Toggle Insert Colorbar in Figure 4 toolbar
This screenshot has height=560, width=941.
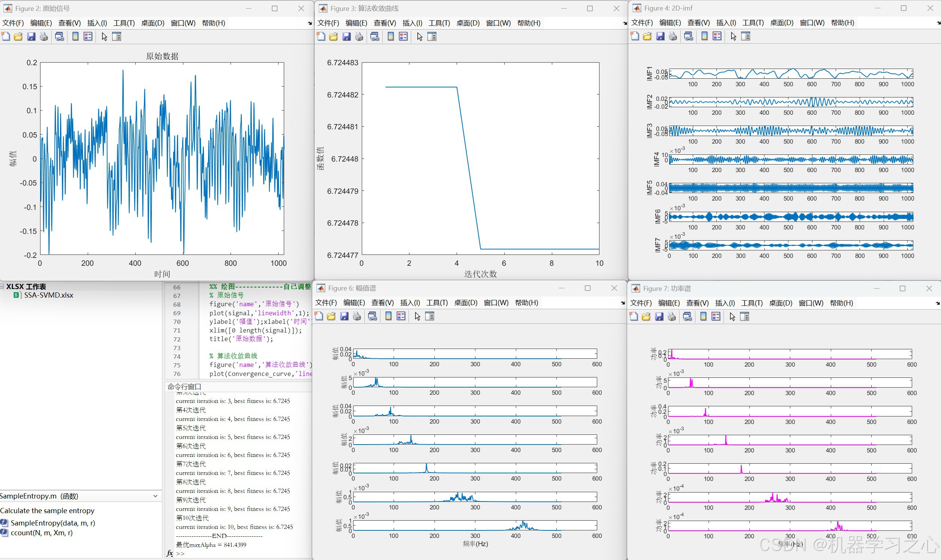pos(704,36)
